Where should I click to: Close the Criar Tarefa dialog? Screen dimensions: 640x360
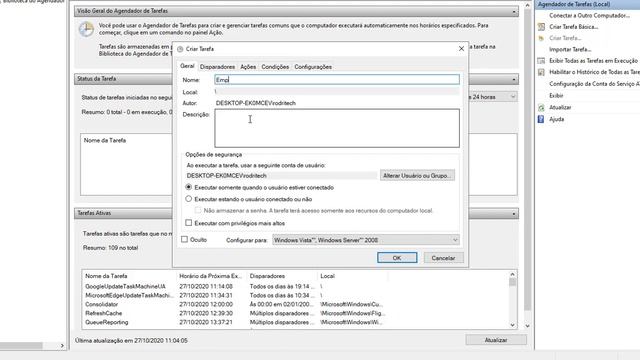pos(461,49)
